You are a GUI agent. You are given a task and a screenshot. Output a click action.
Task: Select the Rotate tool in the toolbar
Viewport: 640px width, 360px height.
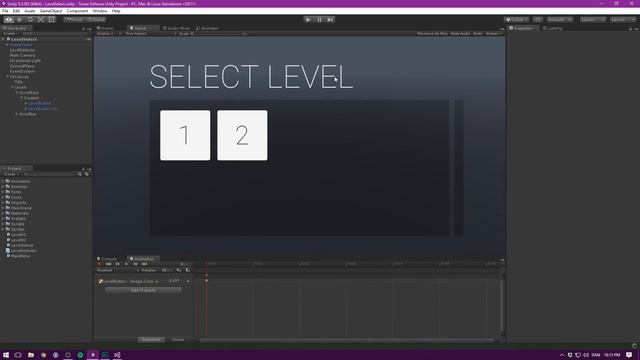30,20
